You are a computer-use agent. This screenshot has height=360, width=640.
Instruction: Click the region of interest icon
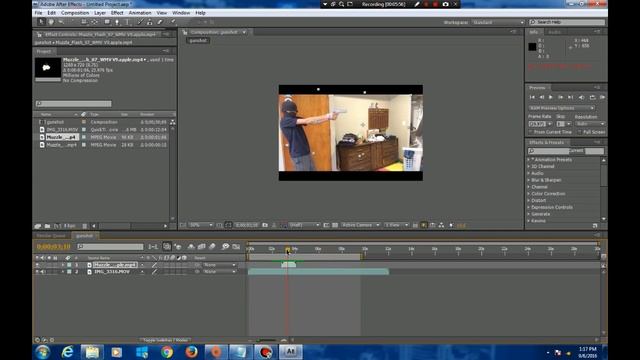coord(327,225)
